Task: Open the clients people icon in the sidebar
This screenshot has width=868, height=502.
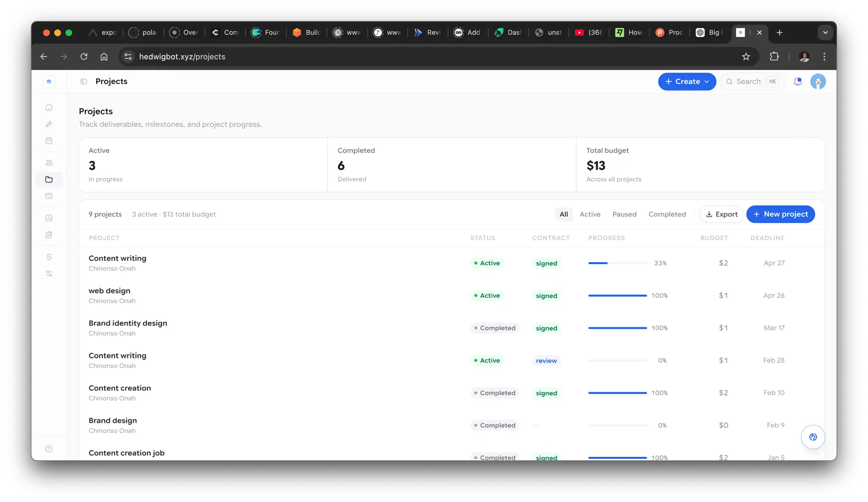Action: click(49, 162)
